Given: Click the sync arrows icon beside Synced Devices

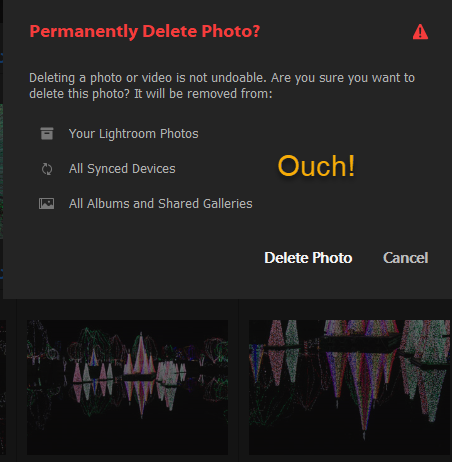Looking at the screenshot, I should tap(47, 169).
